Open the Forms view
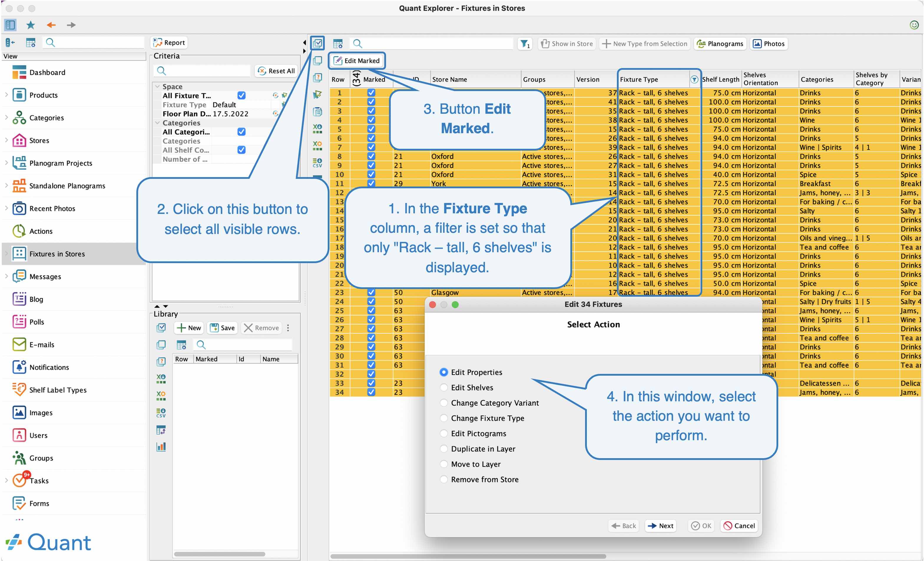Screen dimensions: 924x561 pos(39,503)
